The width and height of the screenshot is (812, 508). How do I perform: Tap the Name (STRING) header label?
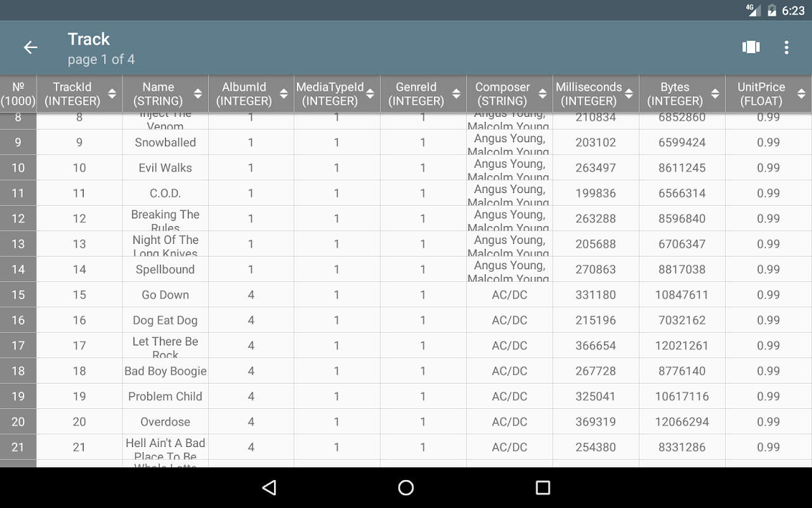pos(158,94)
